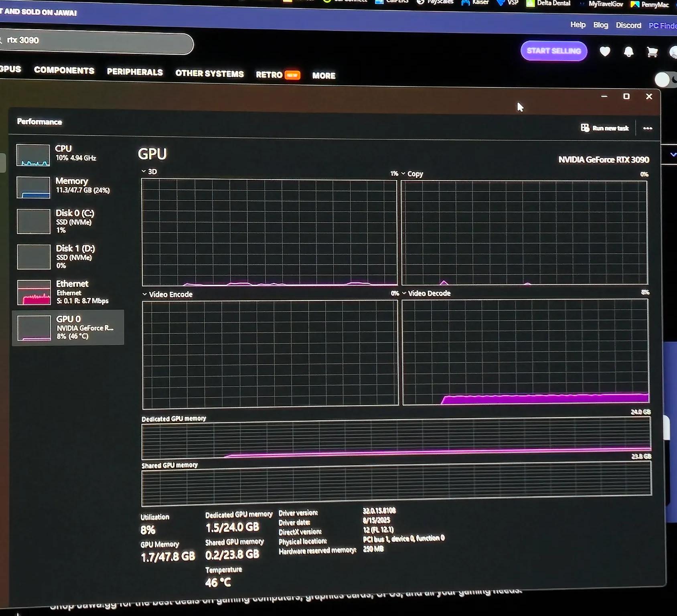Click the Driver version label
The width and height of the screenshot is (677, 616).
pyautogui.click(x=298, y=513)
